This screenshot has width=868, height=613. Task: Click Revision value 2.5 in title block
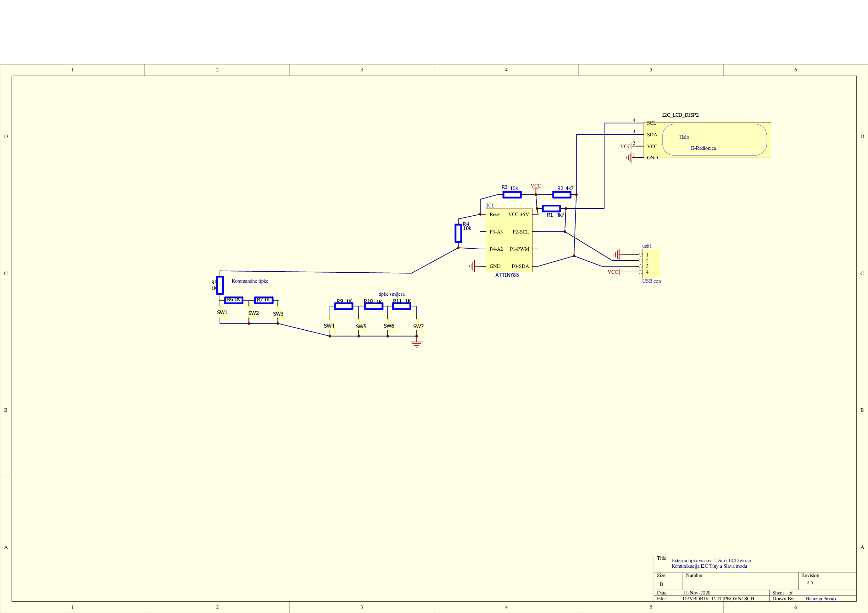tap(810, 582)
